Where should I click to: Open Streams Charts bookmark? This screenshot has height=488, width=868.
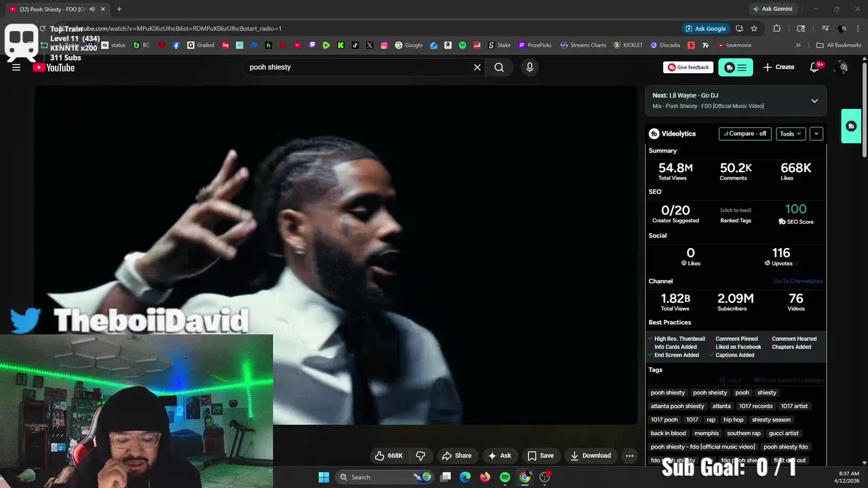583,45
